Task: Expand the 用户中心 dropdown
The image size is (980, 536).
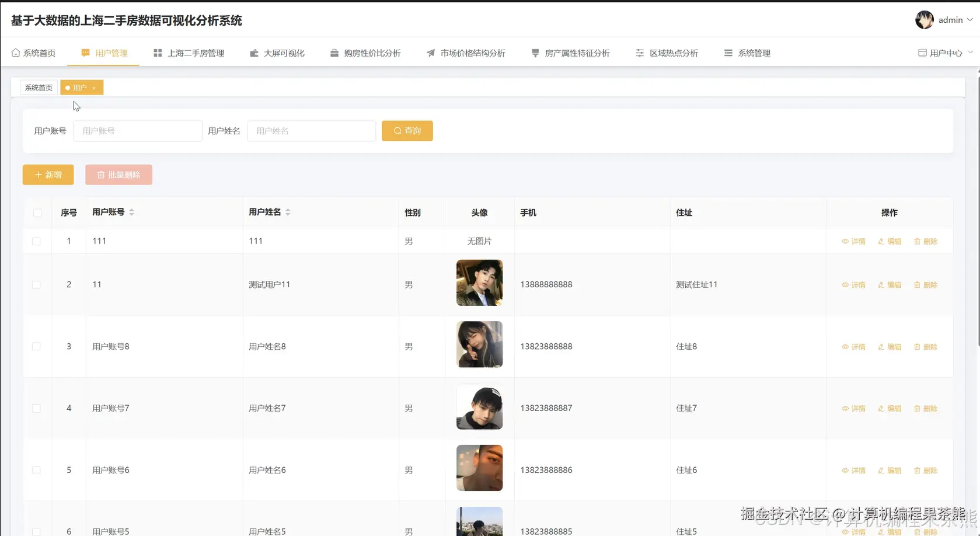Action: tap(946, 53)
